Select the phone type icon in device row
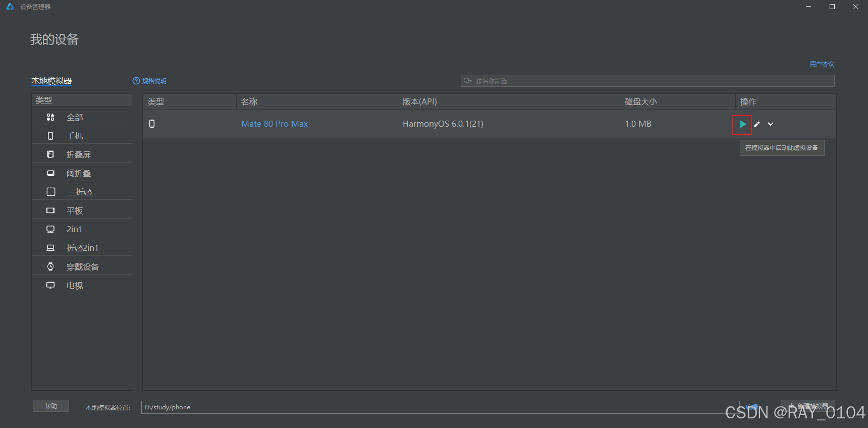Viewport: 868px width, 428px height. [152, 124]
